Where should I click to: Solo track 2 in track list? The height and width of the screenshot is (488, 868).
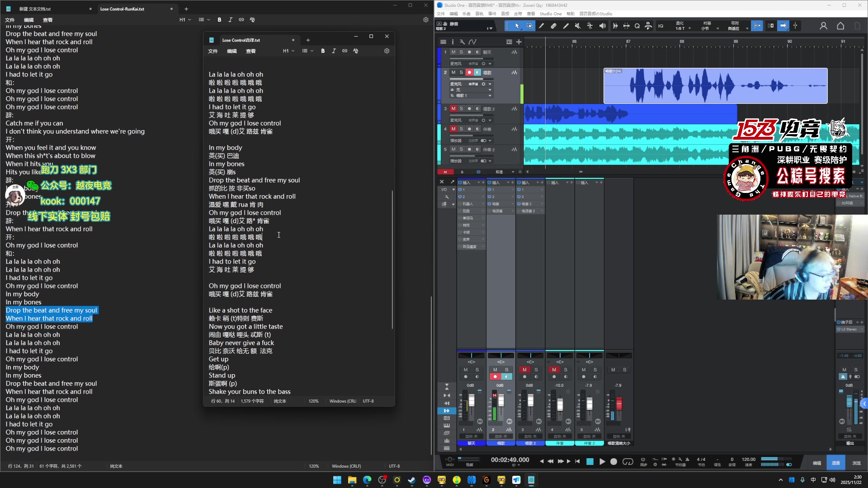click(x=461, y=73)
